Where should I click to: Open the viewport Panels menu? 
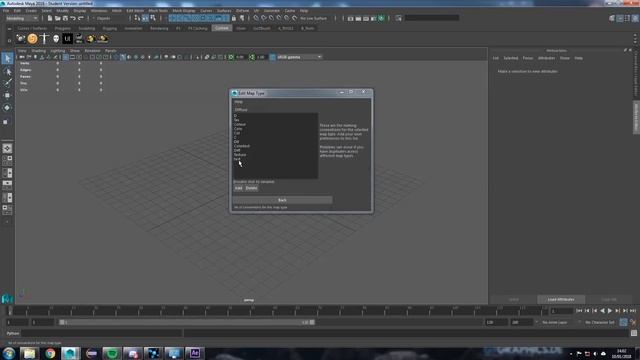pos(111,51)
